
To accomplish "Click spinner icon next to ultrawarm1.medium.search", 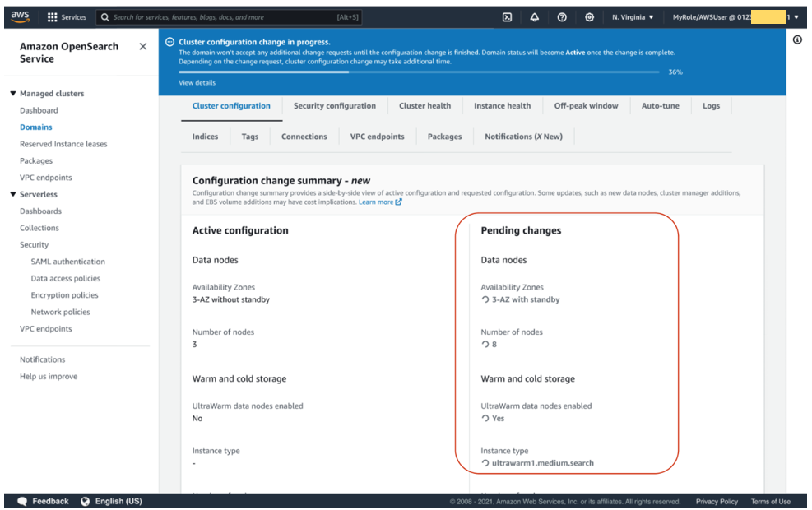I will (485, 463).
